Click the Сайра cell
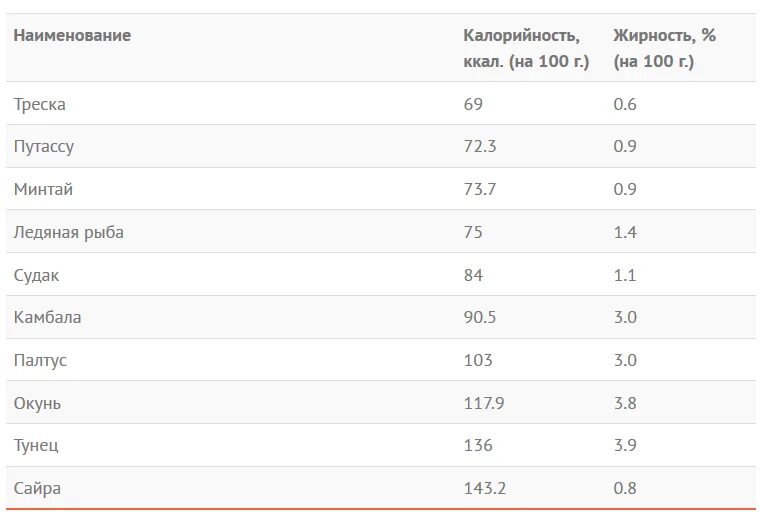This screenshot has width=760, height=522. (37, 489)
